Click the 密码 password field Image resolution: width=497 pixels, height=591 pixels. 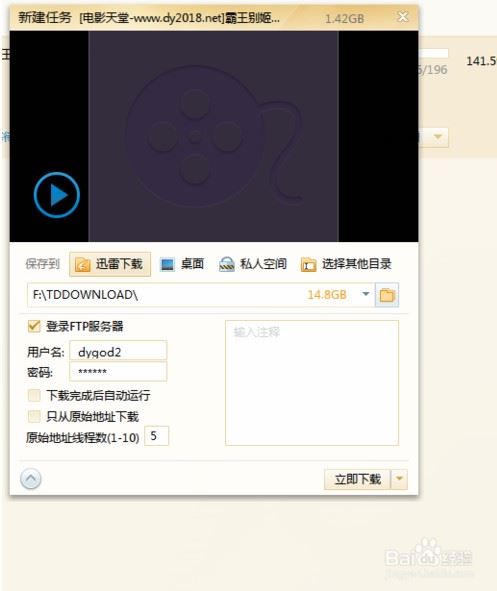pyautogui.click(x=118, y=372)
